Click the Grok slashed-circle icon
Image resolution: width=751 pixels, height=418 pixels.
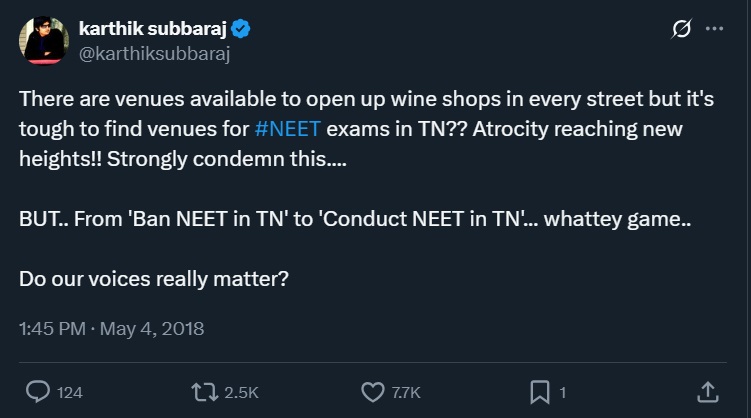click(680, 30)
